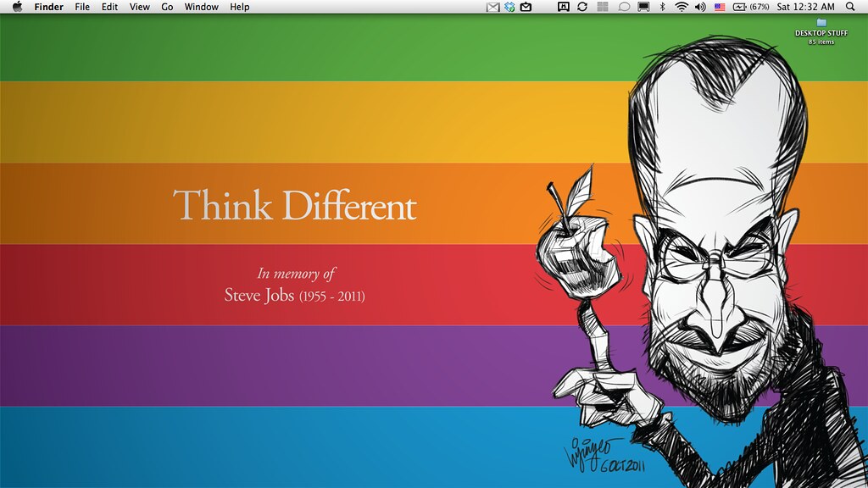Open the Go menu

tap(166, 7)
